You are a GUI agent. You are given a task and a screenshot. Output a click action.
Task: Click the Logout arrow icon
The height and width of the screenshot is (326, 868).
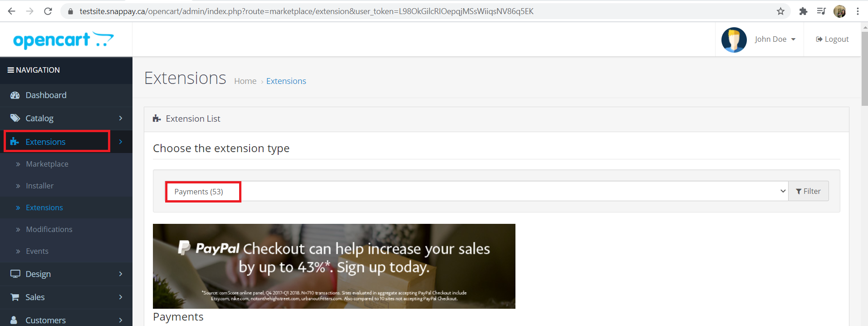tap(819, 40)
